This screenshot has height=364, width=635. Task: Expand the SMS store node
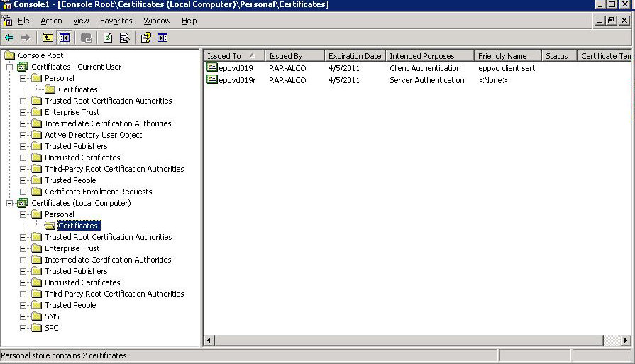[23, 316]
